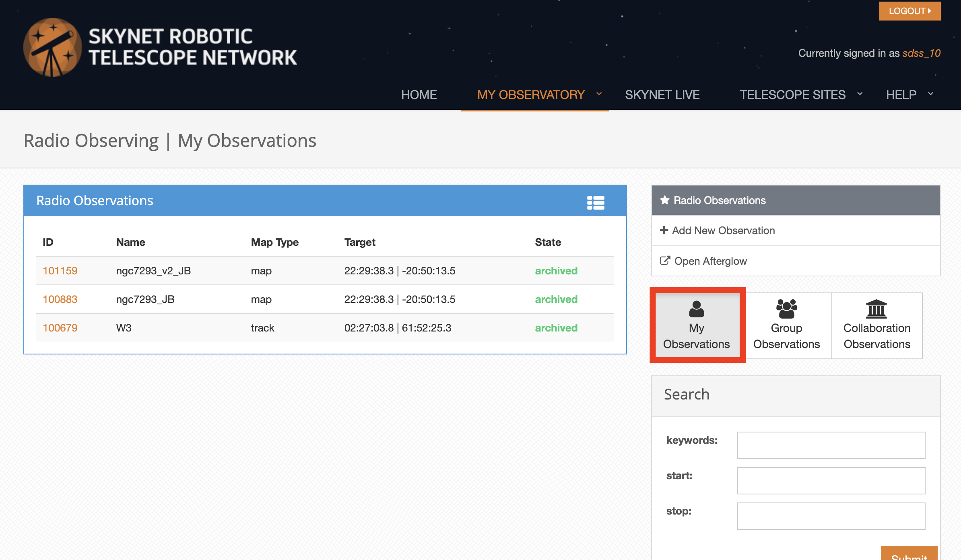Click the archived state for observation 100883
Viewport: 961px width, 560px height.
(556, 299)
